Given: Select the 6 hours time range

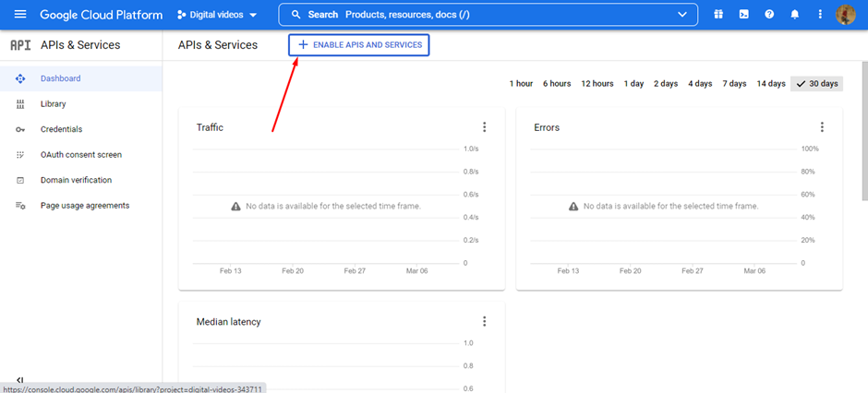Looking at the screenshot, I should 556,84.
